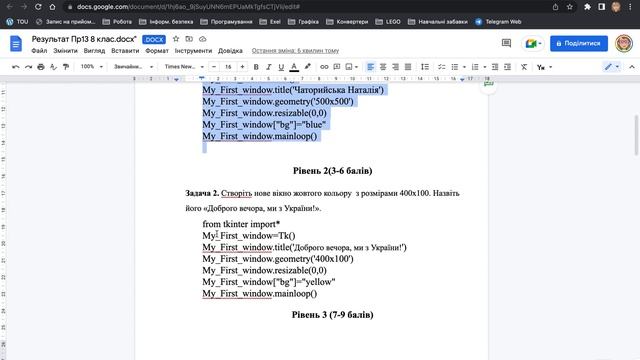This screenshot has height=360, width=640.
Task: Open the Google Meet call dropdown
Action: [533, 43]
